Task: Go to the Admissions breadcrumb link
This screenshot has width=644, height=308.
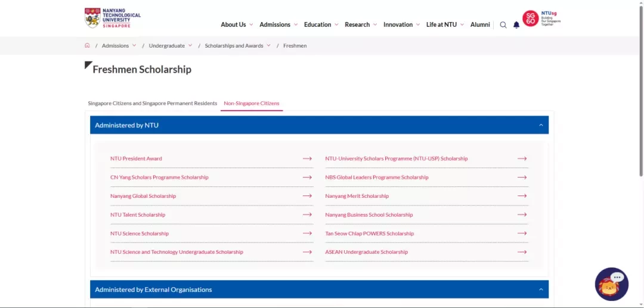Action: [116, 45]
